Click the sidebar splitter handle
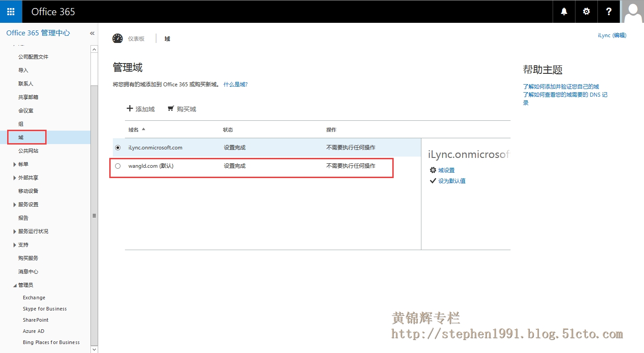The height and width of the screenshot is (353, 644). (94, 216)
